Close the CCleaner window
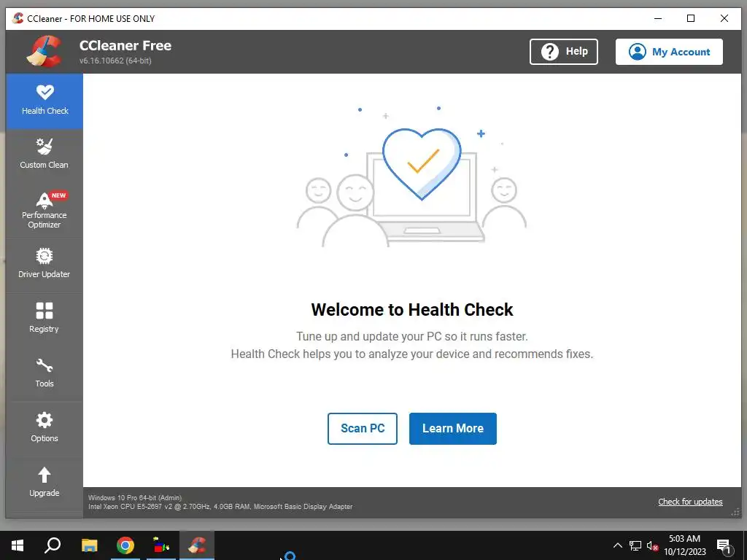 (x=724, y=18)
